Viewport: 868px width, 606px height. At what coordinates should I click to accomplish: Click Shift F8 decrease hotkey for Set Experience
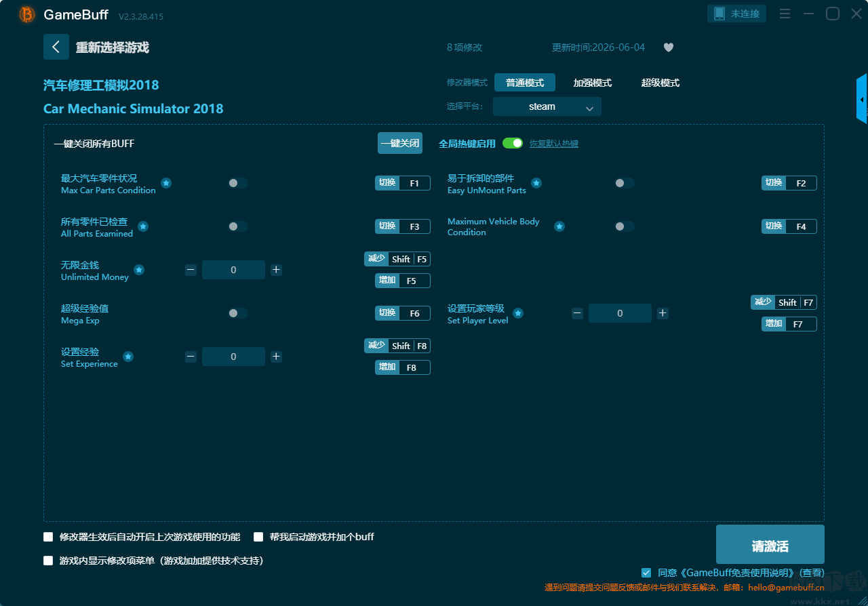pyautogui.click(x=397, y=346)
